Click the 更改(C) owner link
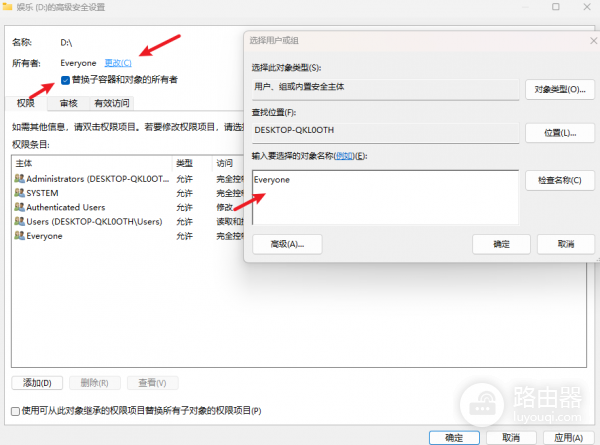 (x=118, y=63)
